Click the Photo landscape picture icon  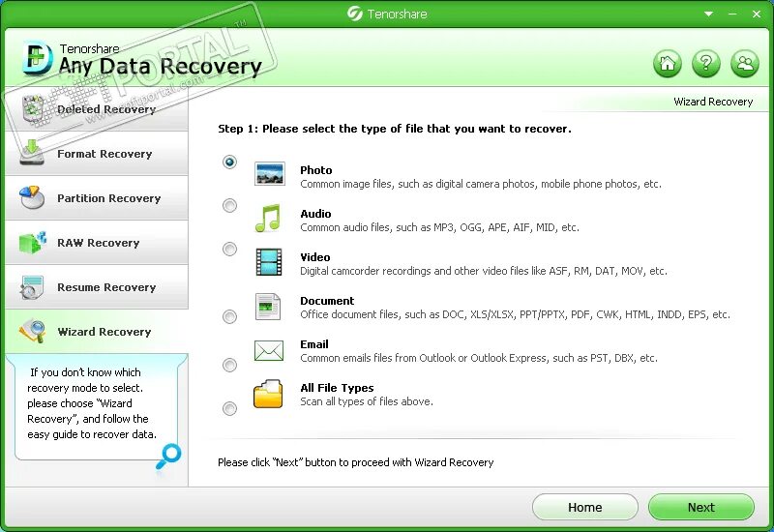tap(270, 174)
